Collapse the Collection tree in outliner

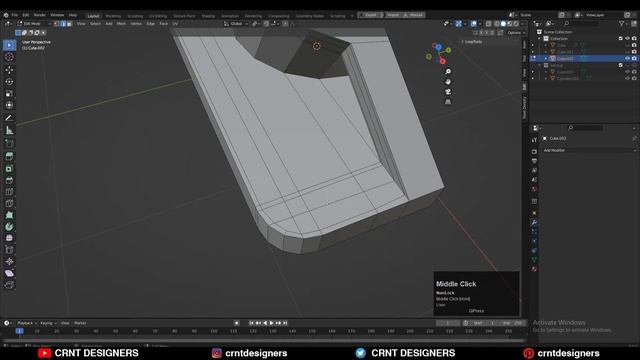pos(539,38)
